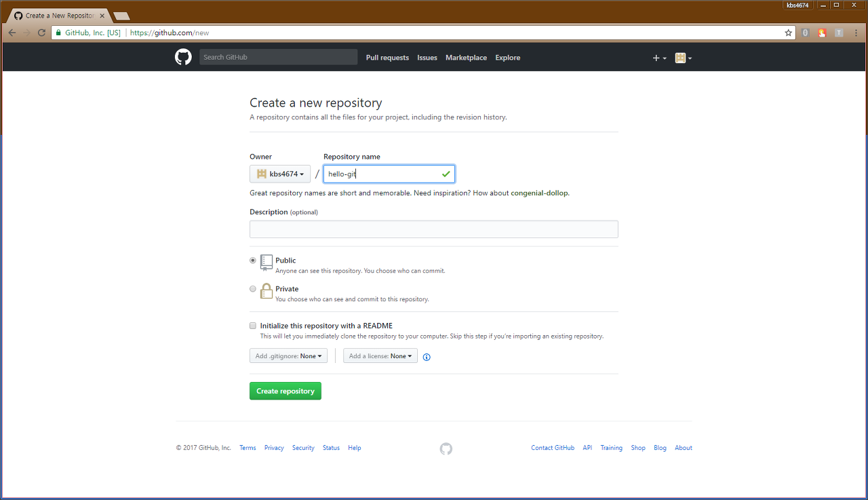This screenshot has height=500, width=868.
Task: Open the Help footer link
Action: (x=355, y=448)
